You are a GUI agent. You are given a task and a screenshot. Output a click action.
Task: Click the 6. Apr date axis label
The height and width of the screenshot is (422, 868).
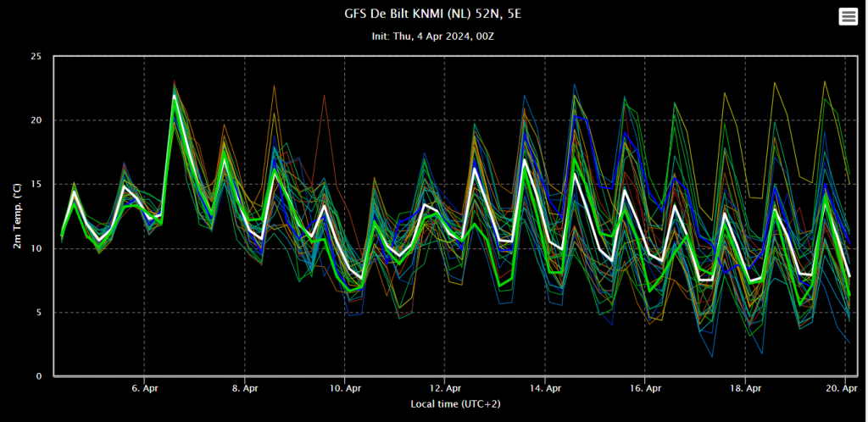click(144, 388)
